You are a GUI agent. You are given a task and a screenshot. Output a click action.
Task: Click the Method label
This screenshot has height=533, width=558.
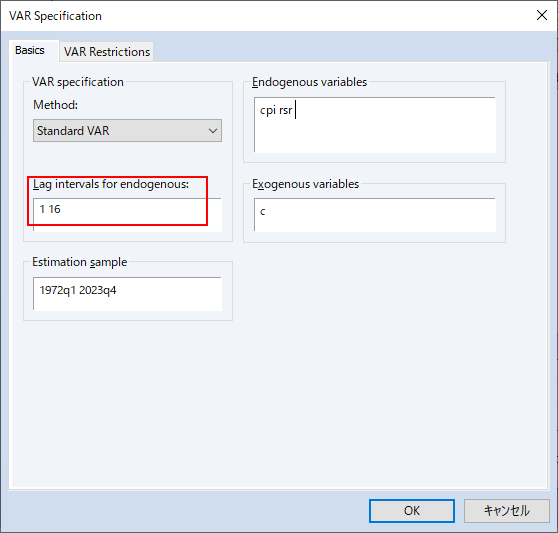(x=56, y=105)
